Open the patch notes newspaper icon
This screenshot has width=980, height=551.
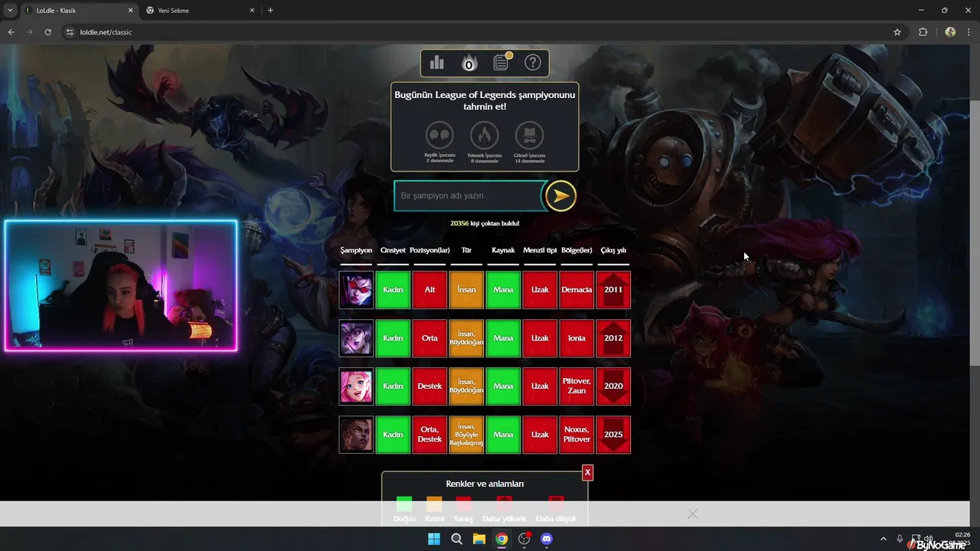[x=501, y=62]
